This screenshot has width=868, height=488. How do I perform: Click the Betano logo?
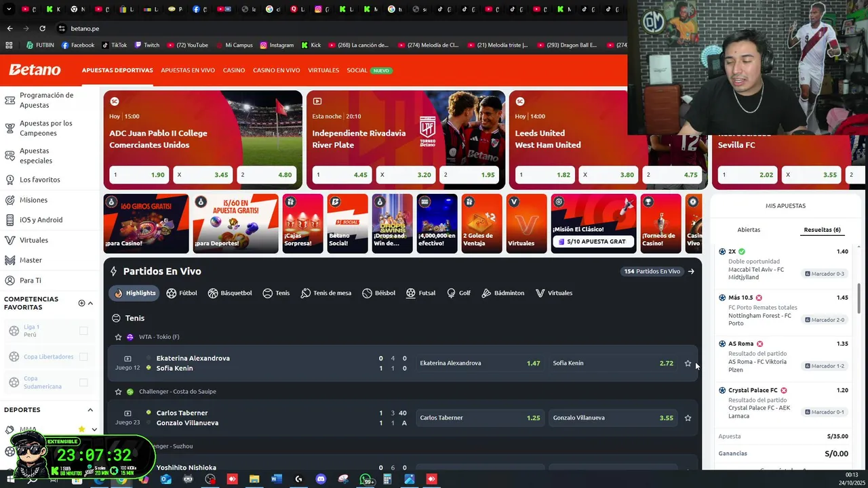pyautogui.click(x=35, y=70)
